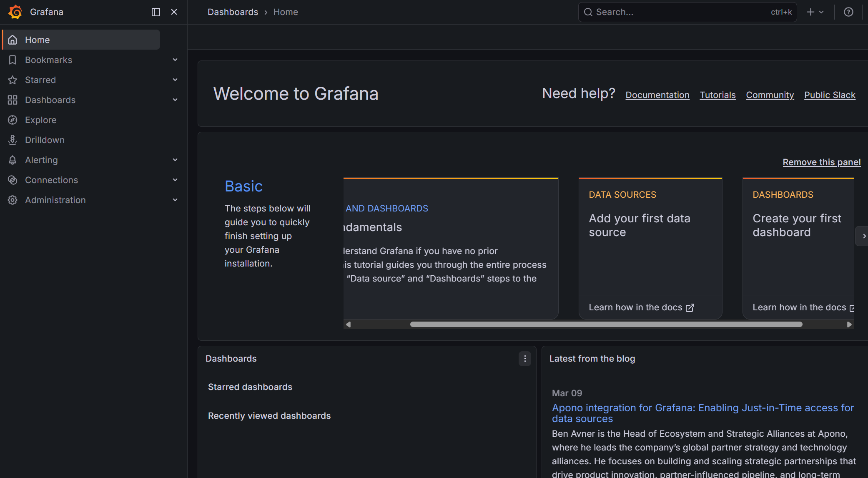The height and width of the screenshot is (478, 868).
Task: Click the Grafana logo icon
Action: (x=15, y=12)
